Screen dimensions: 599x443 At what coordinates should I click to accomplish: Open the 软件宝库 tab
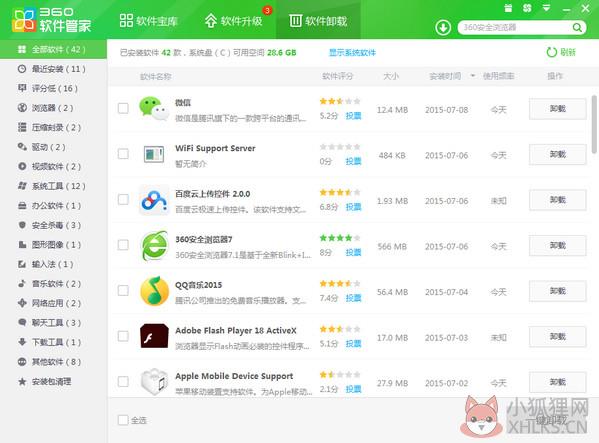point(149,21)
